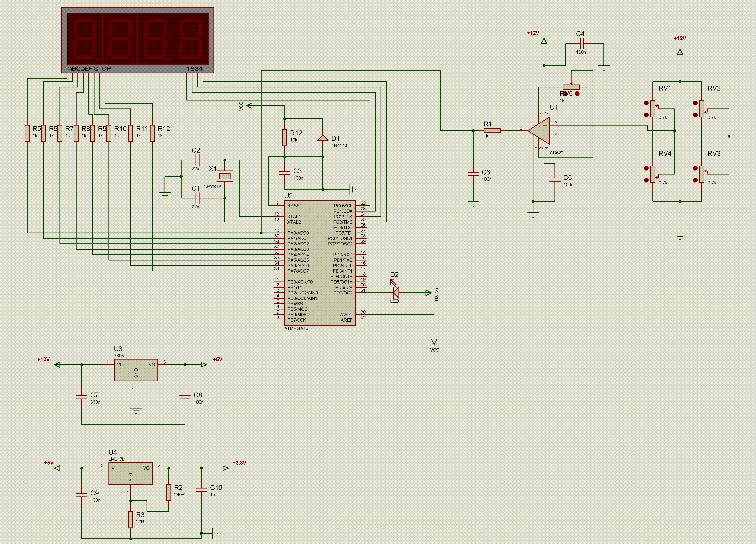Click the 'RESET' pin label on U2
This screenshot has width=756, height=544.
pos(295,206)
